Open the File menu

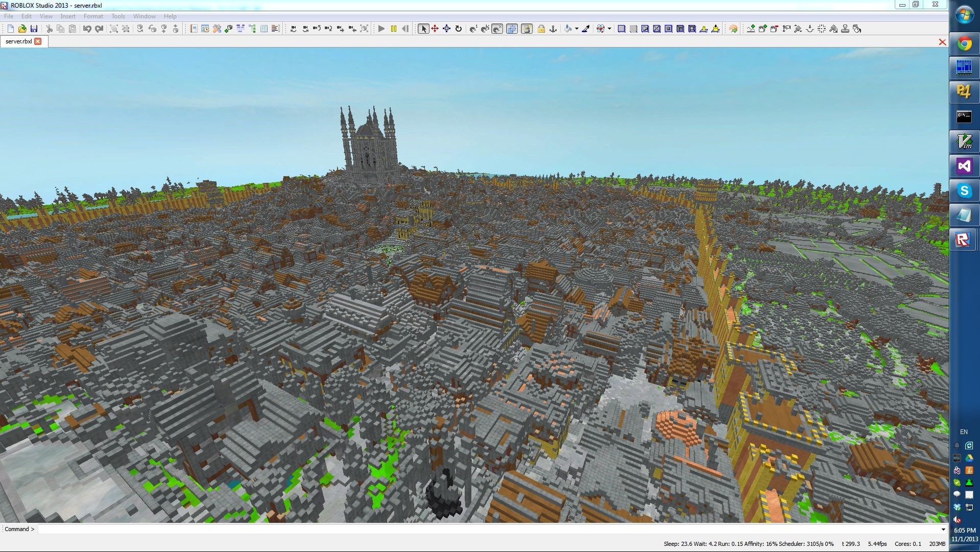[x=9, y=16]
